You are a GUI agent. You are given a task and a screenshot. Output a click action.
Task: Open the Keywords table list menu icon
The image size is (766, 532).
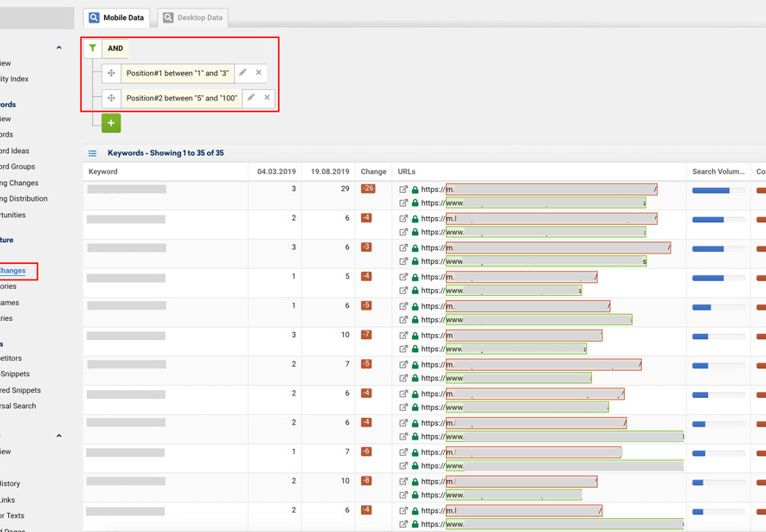(93, 153)
